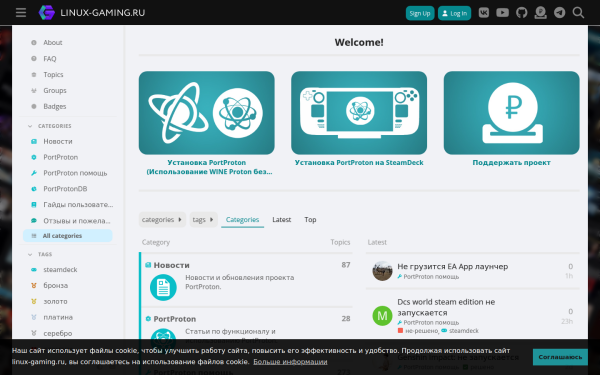Open the YouTube channel icon
The width and height of the screenshot is (600, 375).
(x=502, y=13)
